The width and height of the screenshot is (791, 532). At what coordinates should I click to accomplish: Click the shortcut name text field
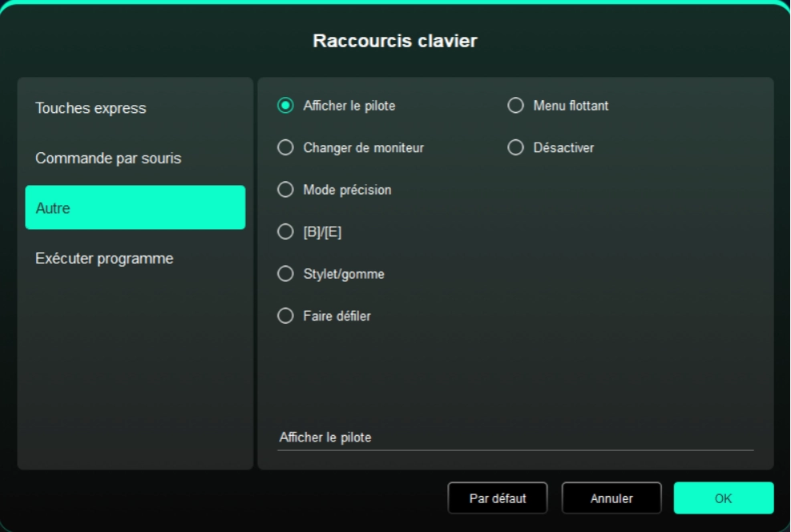click(515, 437)
